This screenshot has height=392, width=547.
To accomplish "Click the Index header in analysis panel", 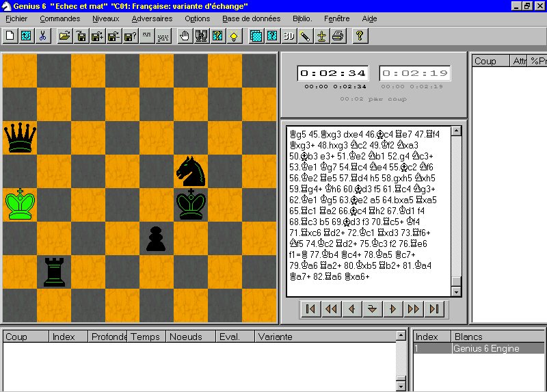I will 68,337.
